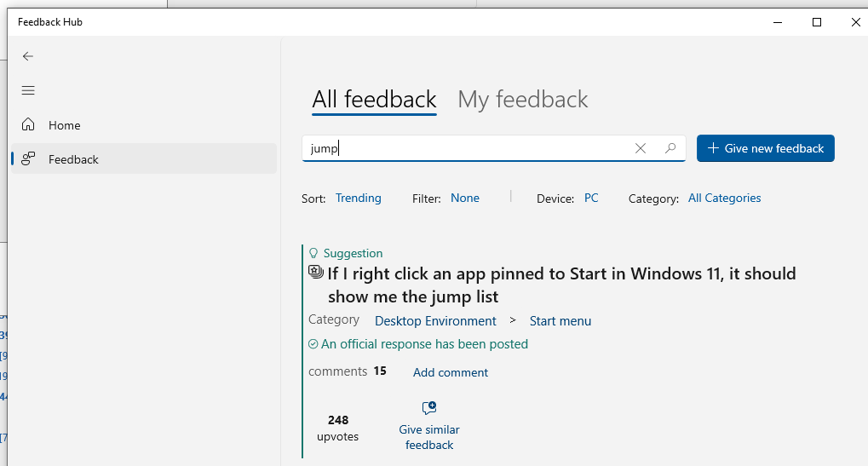Click the collection icon beside feedback title
The width and height of the screenshot is (868, 466).
click(x=315, y=272)
